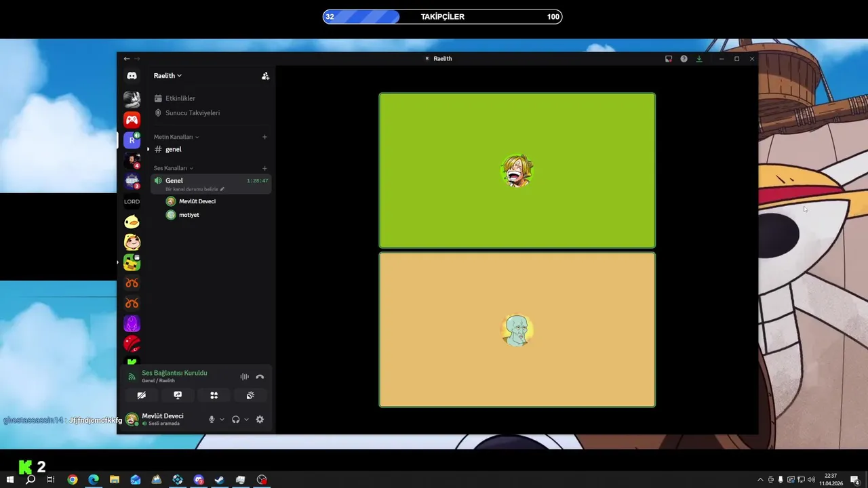The height and width of the screenshot is (488, 868).
Task: Click the TAKİPÇİLER follower progress bar
Action: [442, 17]
